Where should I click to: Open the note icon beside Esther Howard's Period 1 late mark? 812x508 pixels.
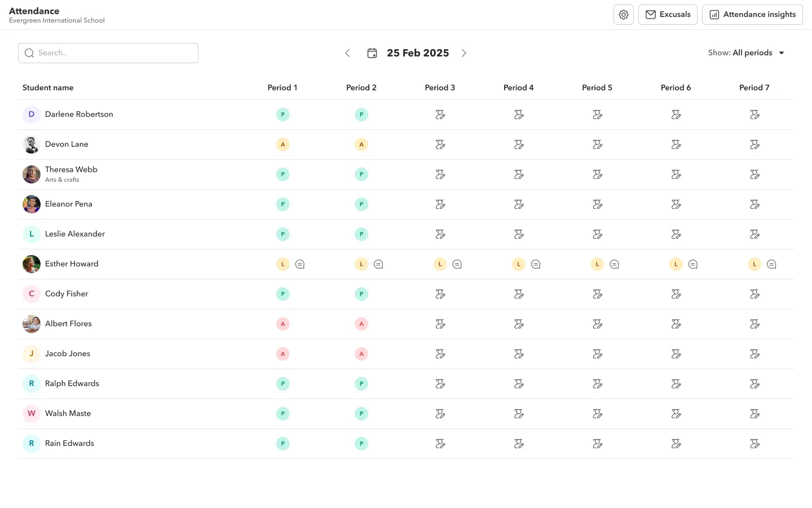click(300, 264)
